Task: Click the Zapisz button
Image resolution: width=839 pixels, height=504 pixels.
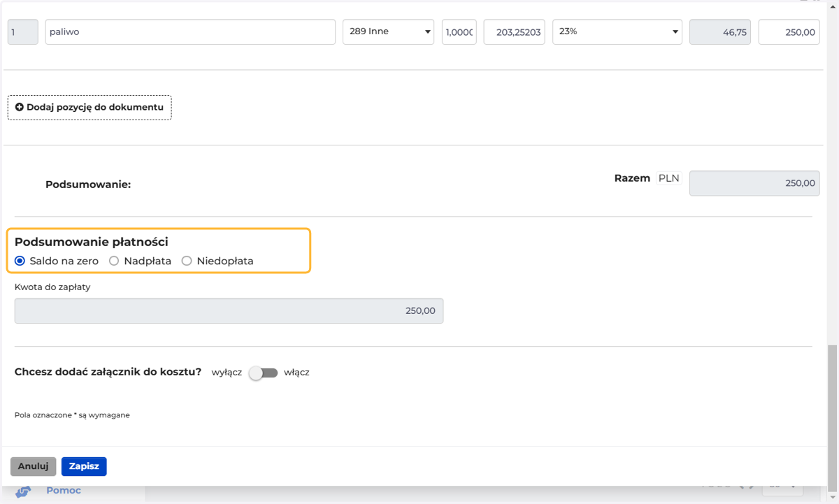Action: pyautogui.click(x=84, y=466)
